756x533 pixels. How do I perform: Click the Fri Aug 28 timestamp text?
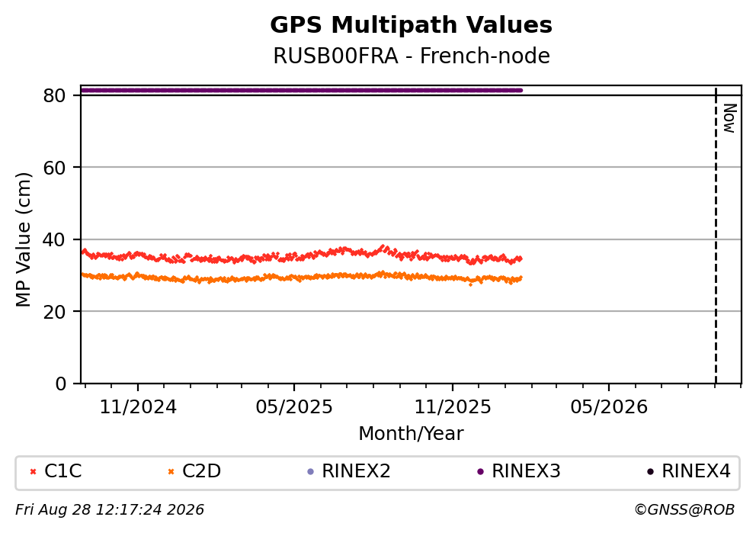point(110,509)
